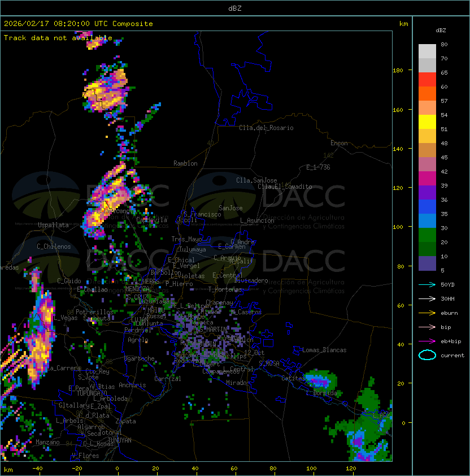Click the 'Tulumaya' place label
Viewport: 470px width, 476px height.
[x=193, y=249]
